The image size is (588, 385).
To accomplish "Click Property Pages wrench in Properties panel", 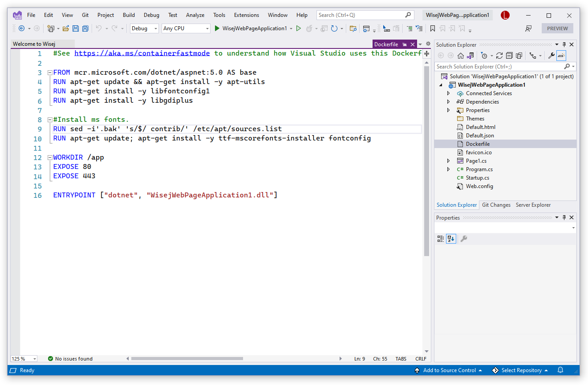I will 463,239.
